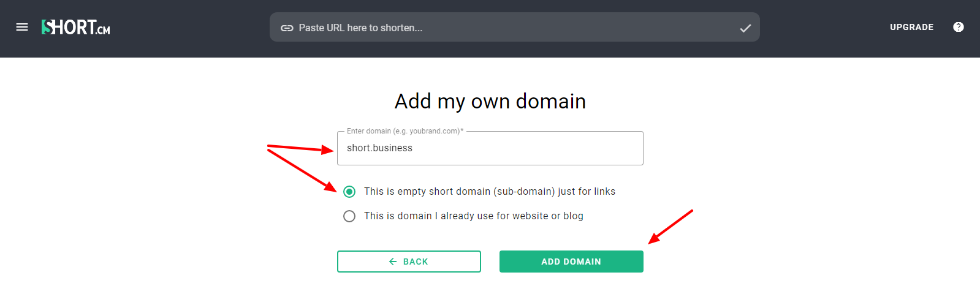This screenshot has height=305, width=980.
Task: Click the short.business text in domain field
Action: tap(379, 148)
